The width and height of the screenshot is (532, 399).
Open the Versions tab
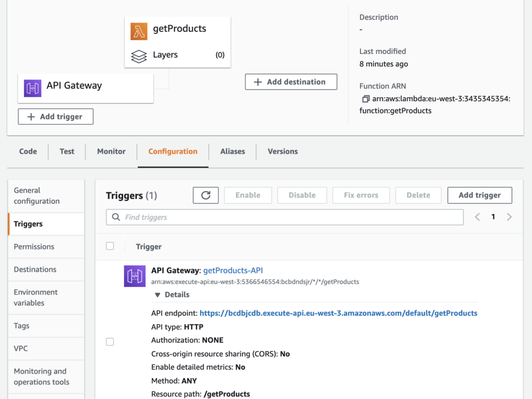pyautogui.click(x=283, y=151)
